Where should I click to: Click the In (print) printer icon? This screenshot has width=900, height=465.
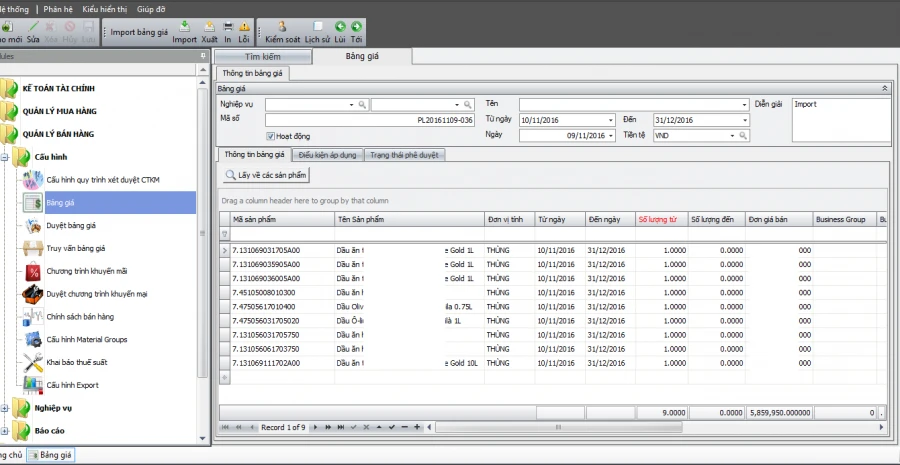point(228,26)
